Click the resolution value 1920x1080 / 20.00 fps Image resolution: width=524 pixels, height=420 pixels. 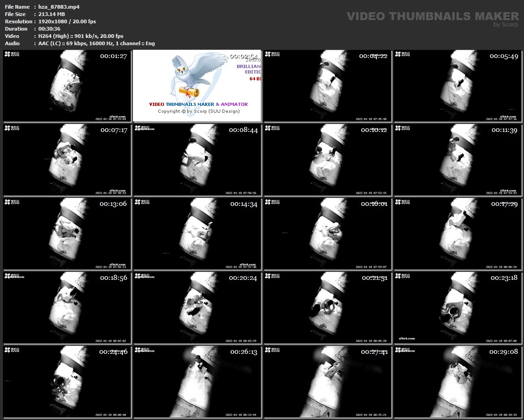[67, 21]
